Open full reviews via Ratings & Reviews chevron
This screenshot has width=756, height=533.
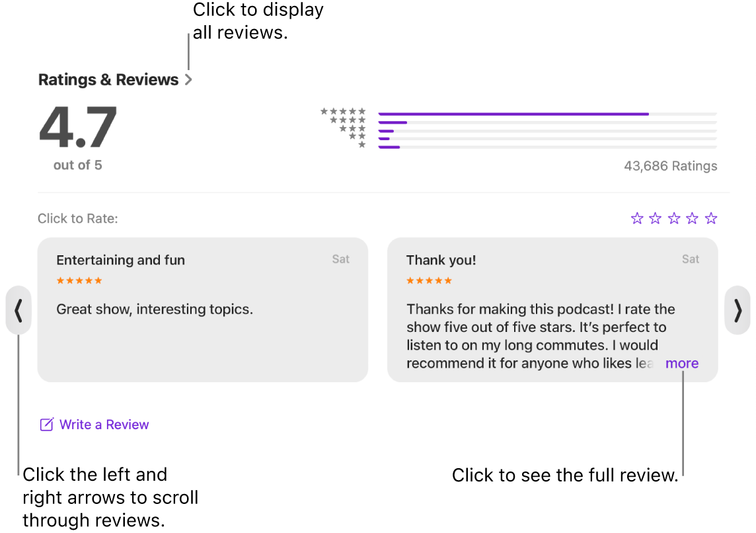pyautogui.click(x=190, y=79)
